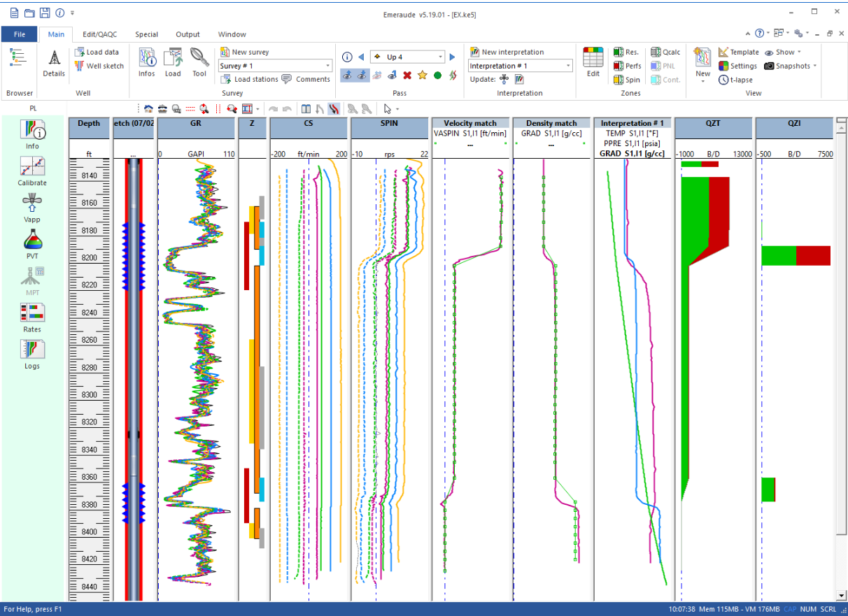The width and height of the screenshot is (848, 616).
Task: Open Logs in PL sidebar
Action: coord(32,354)
